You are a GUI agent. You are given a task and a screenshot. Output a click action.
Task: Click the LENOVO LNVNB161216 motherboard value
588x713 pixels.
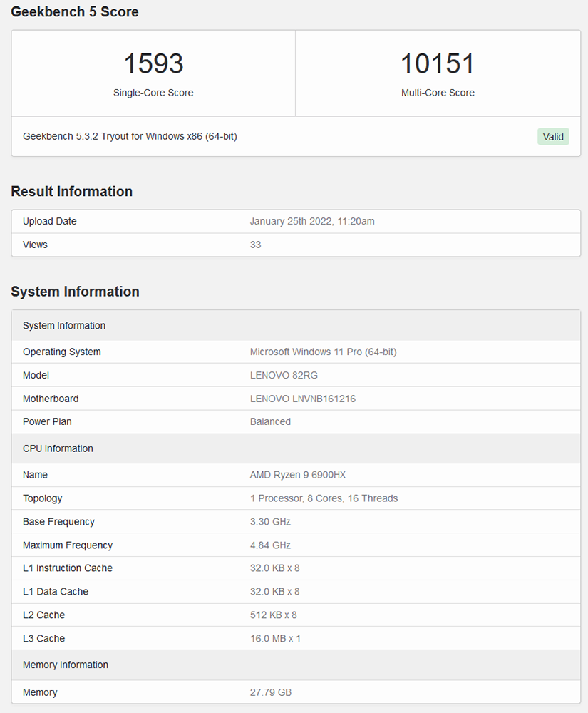coord(302,399)
